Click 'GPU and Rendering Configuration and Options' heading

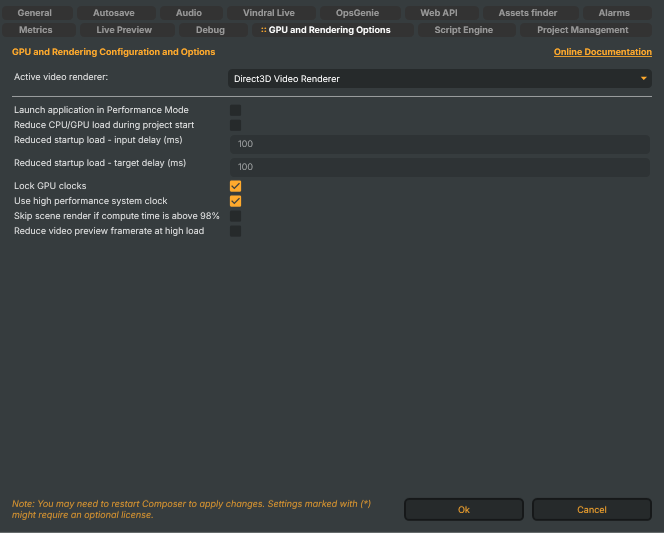113,52
